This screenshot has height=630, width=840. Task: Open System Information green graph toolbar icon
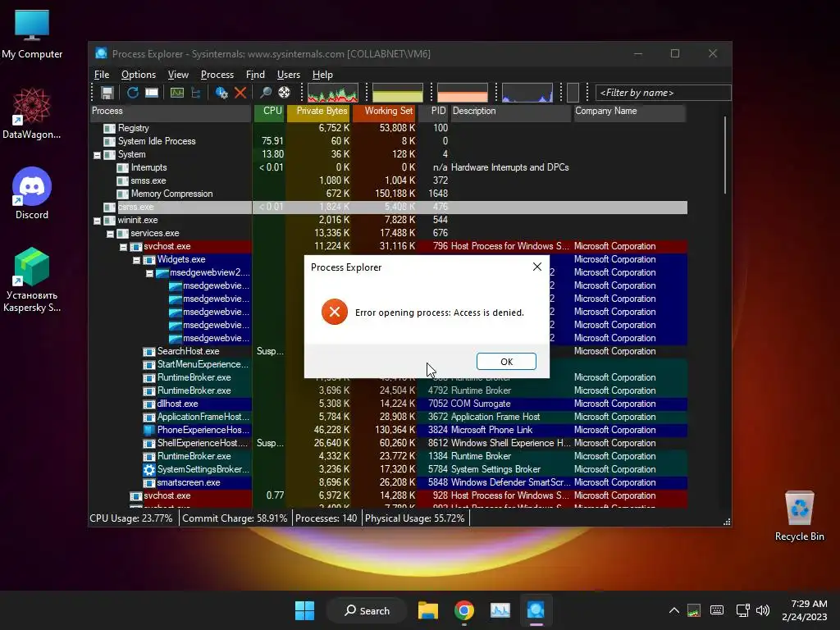coord(177,93)
